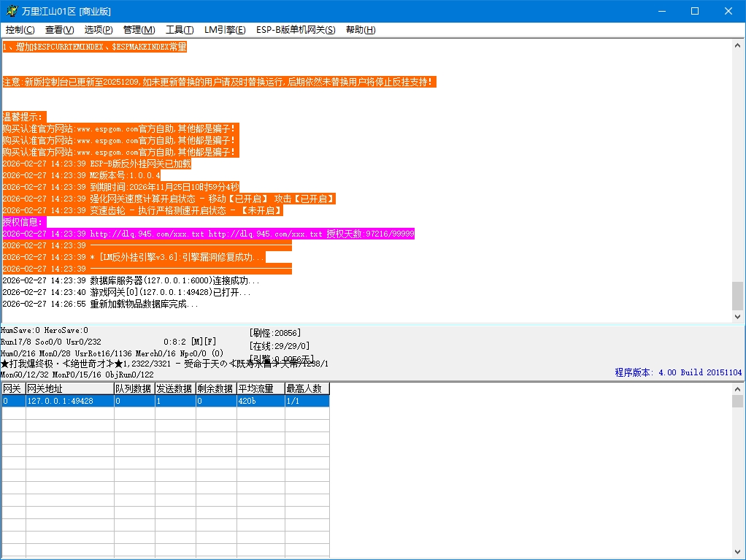The height and width of the screenshot is (560, 746).
Task: Open the 控制(C) menu
Action: point(20,30)
